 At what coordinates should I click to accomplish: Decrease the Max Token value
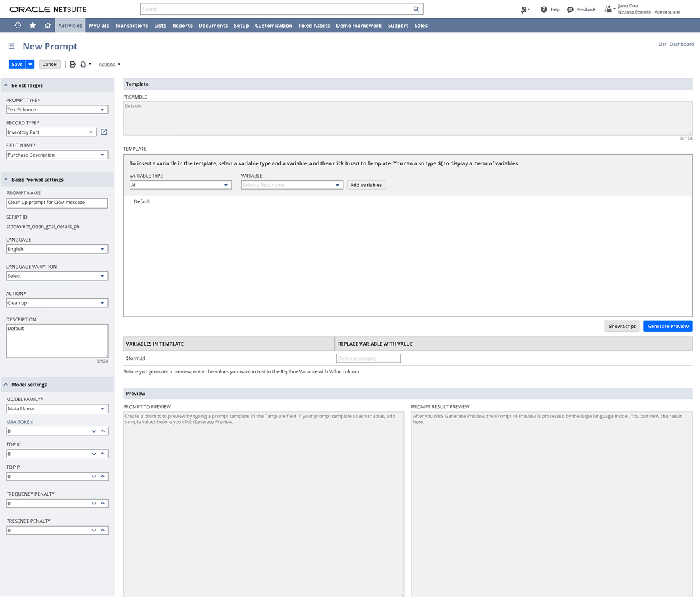pos(94,431)
